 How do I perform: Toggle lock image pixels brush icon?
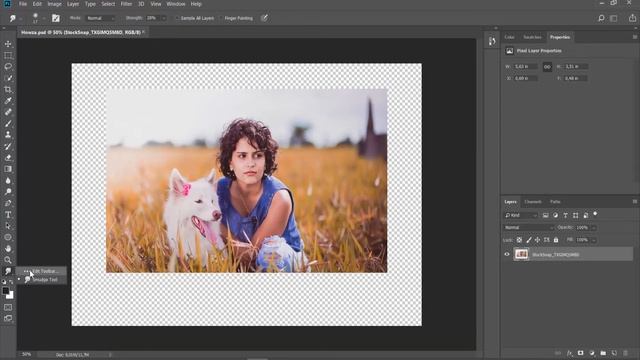(x=529, y=240)
